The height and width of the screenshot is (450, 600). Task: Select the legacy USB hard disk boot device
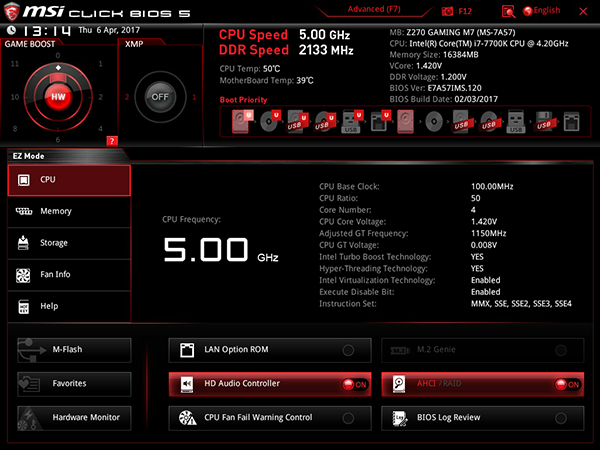(461, 122)
